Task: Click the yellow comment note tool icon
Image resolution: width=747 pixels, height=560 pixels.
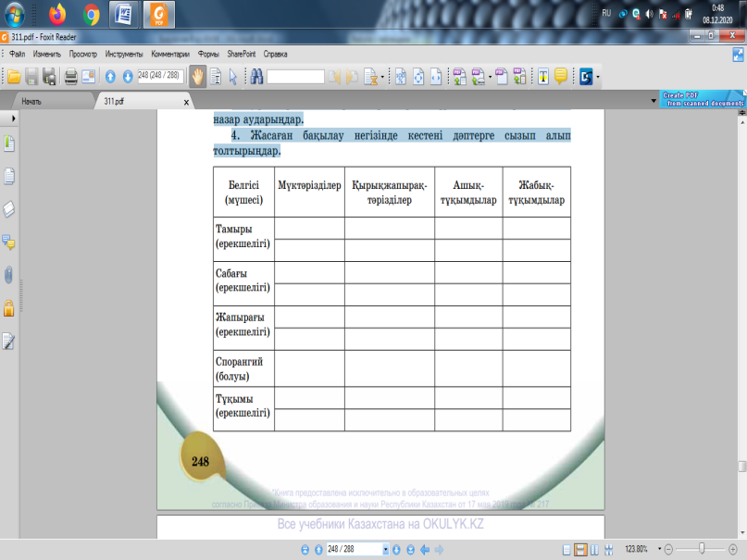Action: tap(561, 77)
